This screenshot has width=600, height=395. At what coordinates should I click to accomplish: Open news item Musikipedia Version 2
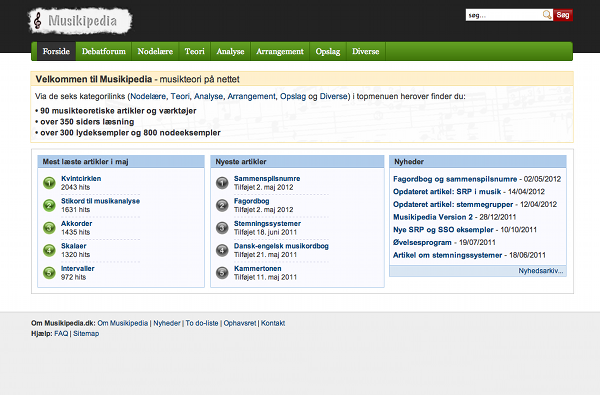(433, 217)
